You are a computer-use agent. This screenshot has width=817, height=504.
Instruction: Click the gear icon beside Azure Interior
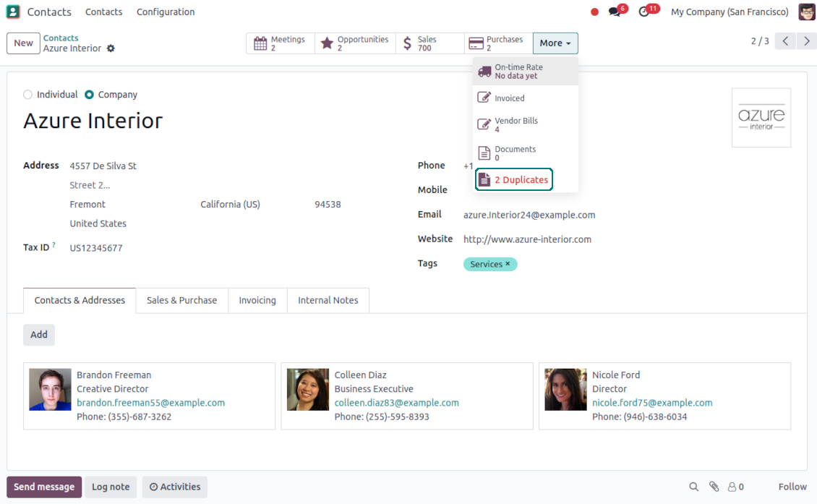point(111,48)
